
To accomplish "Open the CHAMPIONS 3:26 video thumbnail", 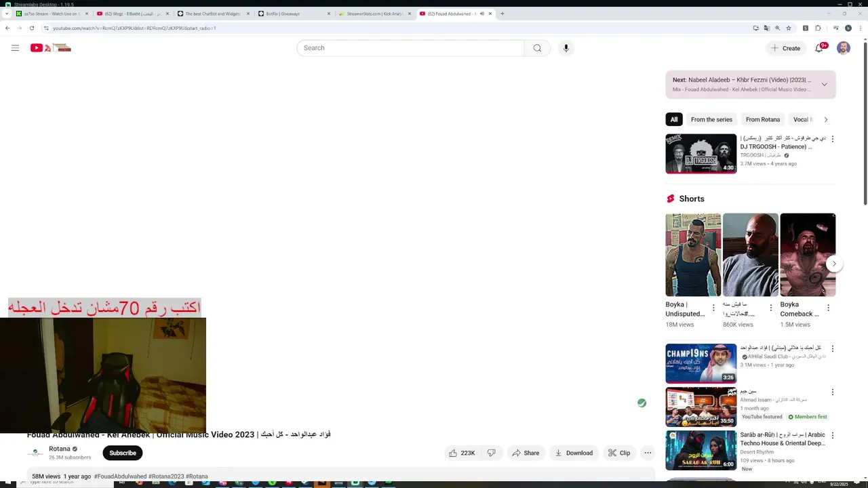I will pos(701,364).
